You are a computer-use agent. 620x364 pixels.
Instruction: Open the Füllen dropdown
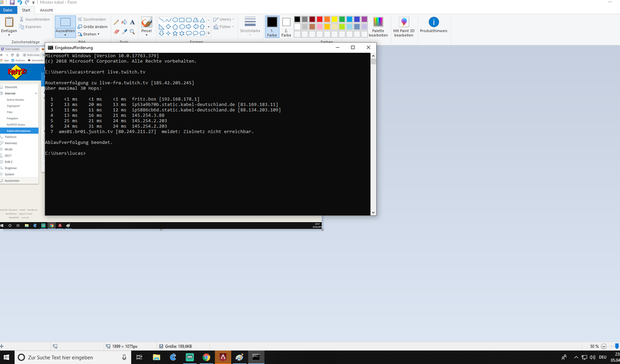click(x=223, y=27)
